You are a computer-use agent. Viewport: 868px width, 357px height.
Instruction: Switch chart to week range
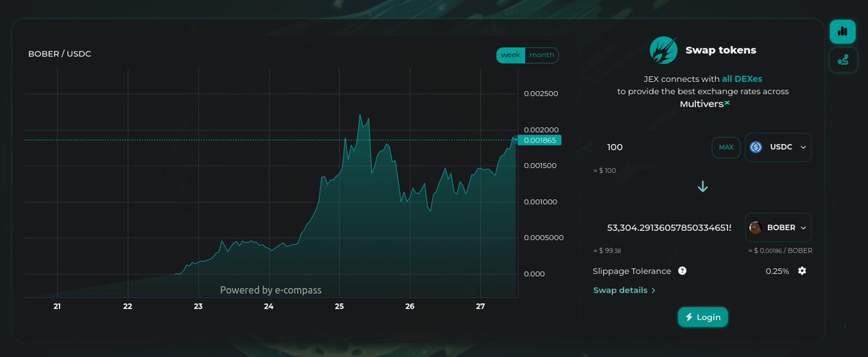pyautogui.click(x=511, y=55)
